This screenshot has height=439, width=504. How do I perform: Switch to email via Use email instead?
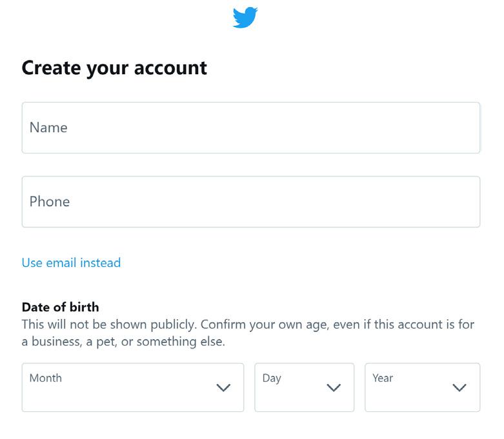(x=72, y=263)
